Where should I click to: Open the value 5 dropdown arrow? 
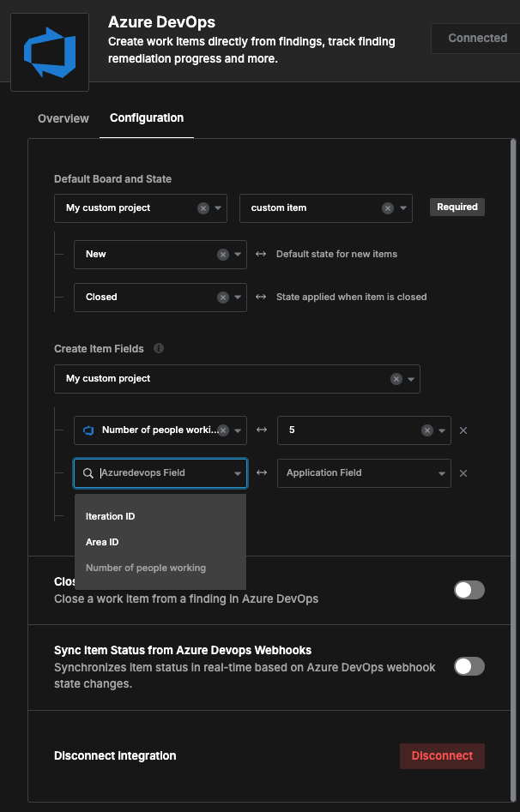[442, 430]
